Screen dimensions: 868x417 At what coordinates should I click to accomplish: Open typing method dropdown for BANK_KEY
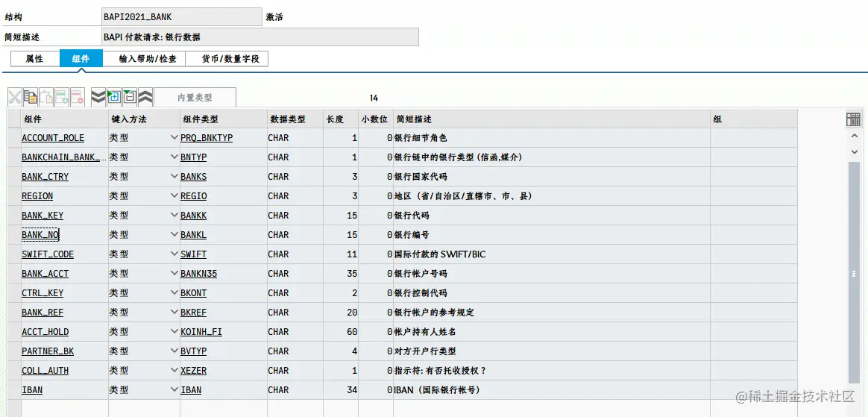click(174, 216)
